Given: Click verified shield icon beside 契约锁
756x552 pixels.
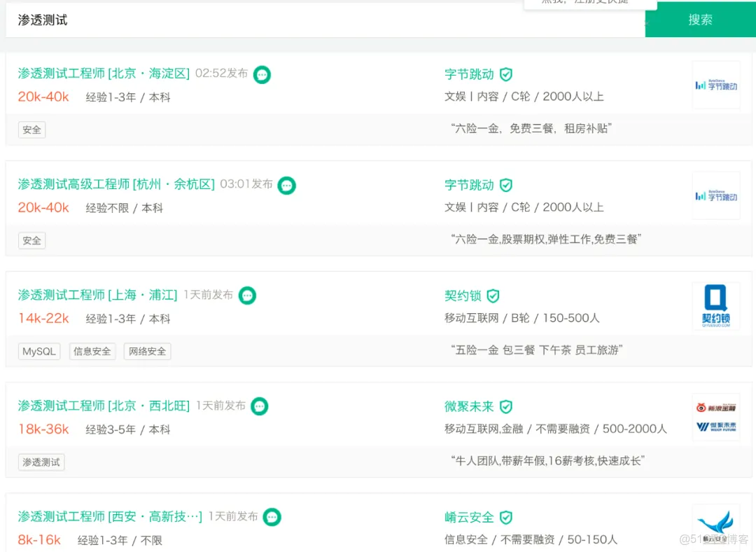Looking at the screenshot, I should (493, 296).
